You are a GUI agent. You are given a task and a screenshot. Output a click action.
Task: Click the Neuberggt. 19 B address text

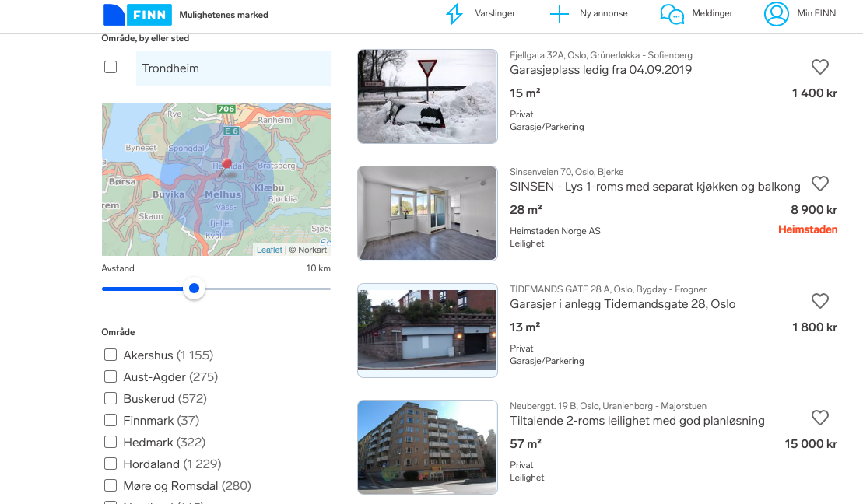pos(609,406)
